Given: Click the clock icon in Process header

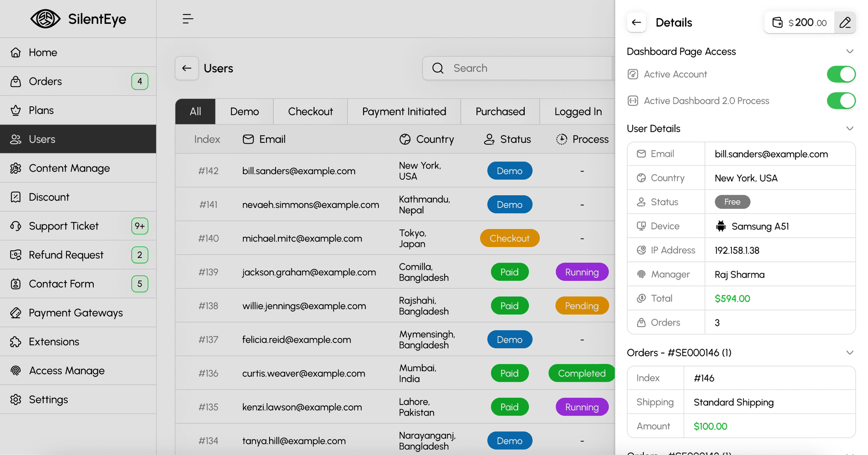Looking at the screenshot, I should tap(562, 139).
